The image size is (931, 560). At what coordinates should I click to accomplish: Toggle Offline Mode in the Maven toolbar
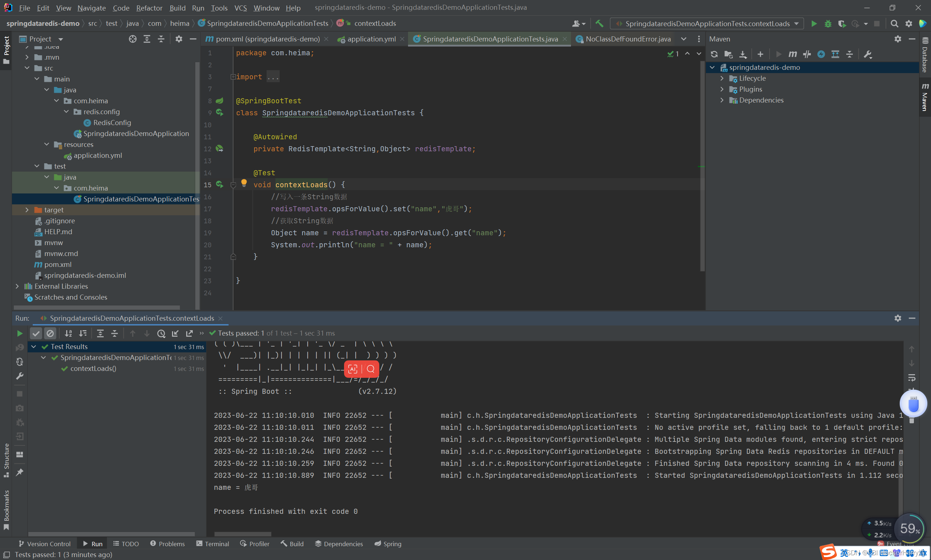click(x=807, y=54)
